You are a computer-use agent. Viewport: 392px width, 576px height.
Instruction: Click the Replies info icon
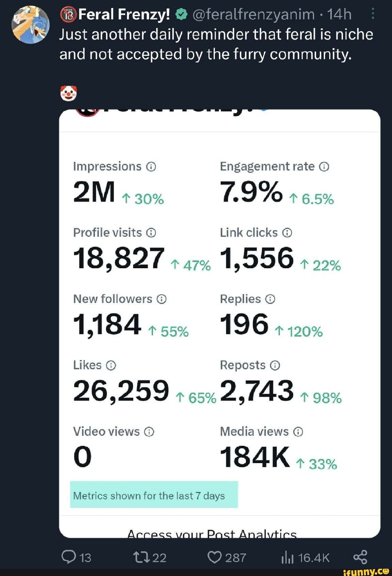pyautogui.click(x=270, y=299)
